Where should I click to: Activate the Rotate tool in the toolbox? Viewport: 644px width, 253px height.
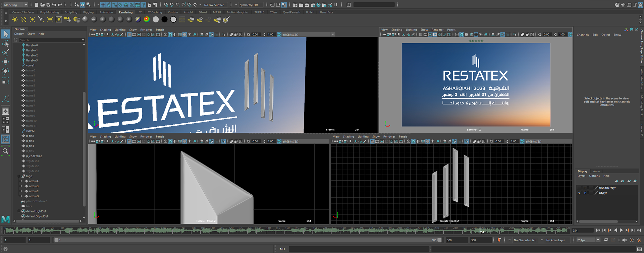pyautogui.click(x=6, y=71)
